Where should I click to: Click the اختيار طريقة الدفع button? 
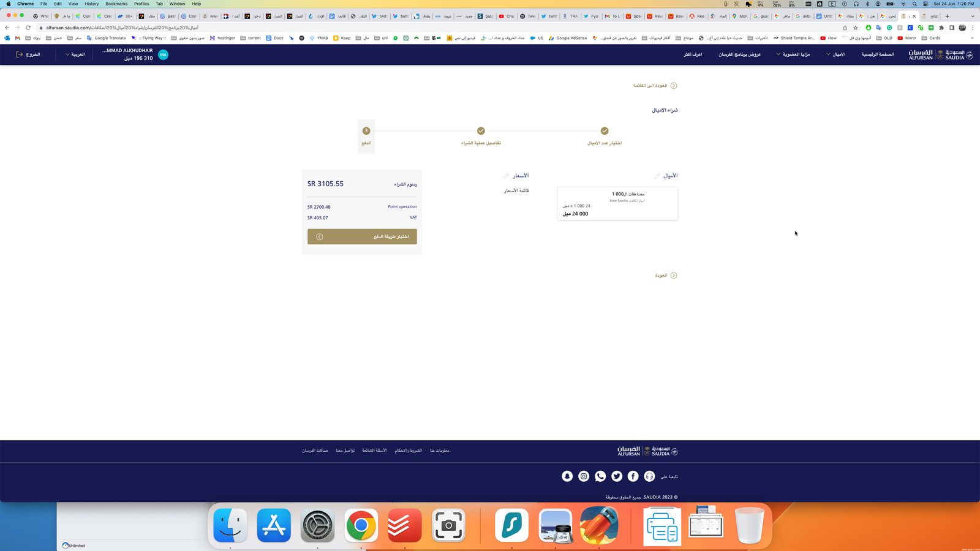coord(362,237)
